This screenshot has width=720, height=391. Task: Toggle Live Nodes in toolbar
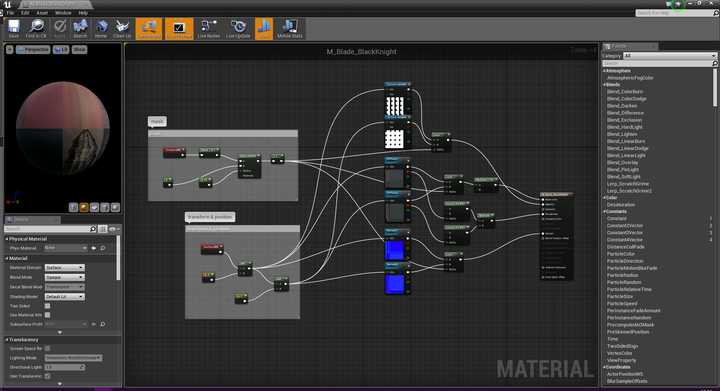click(x=208, y=28)
